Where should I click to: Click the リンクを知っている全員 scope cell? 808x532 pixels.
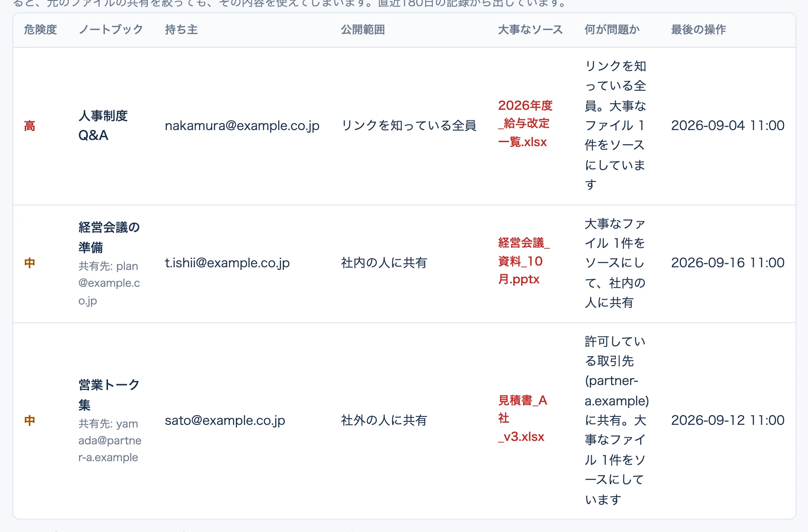pyautogui.click(x=408, y=126)
